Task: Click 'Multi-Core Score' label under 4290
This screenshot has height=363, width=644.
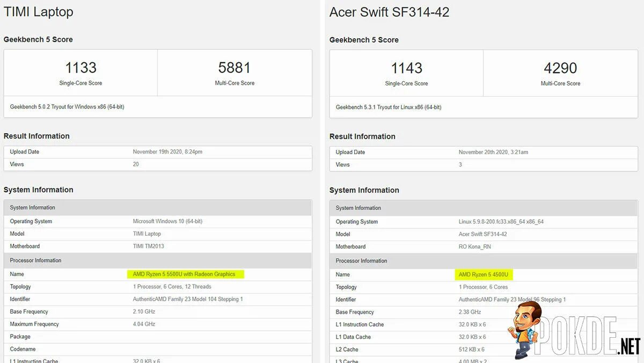Action: coord(560,84)
